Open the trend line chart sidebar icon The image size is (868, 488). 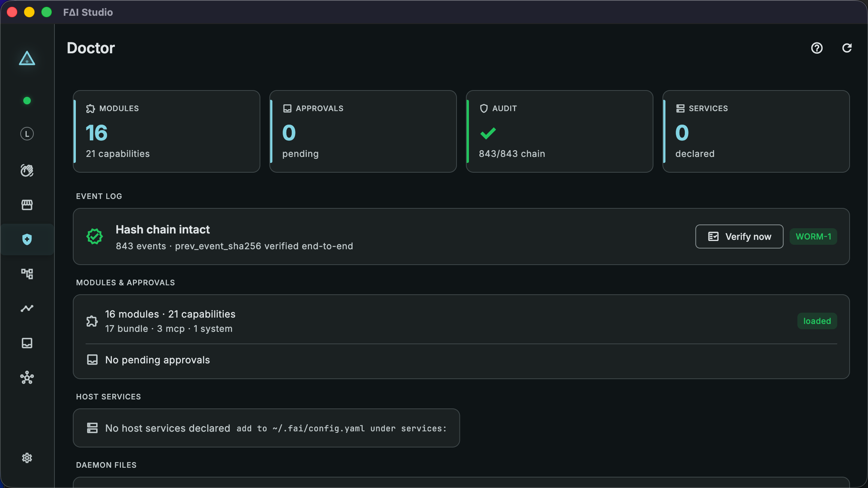(x=27, y=308)
